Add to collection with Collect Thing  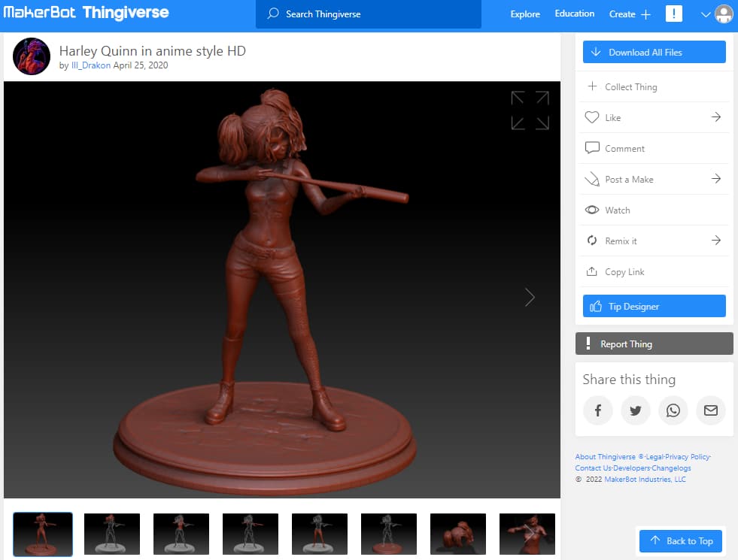click(x=654, y=87)
